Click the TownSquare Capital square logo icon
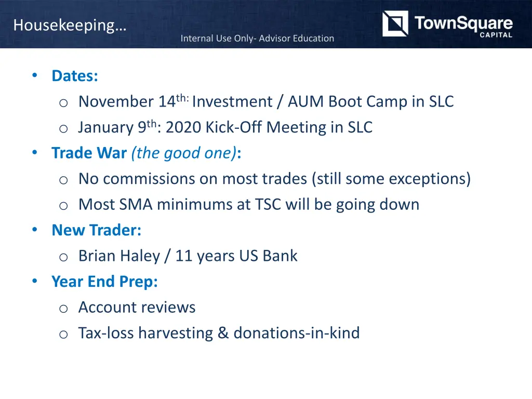 [x=395, y=23]
